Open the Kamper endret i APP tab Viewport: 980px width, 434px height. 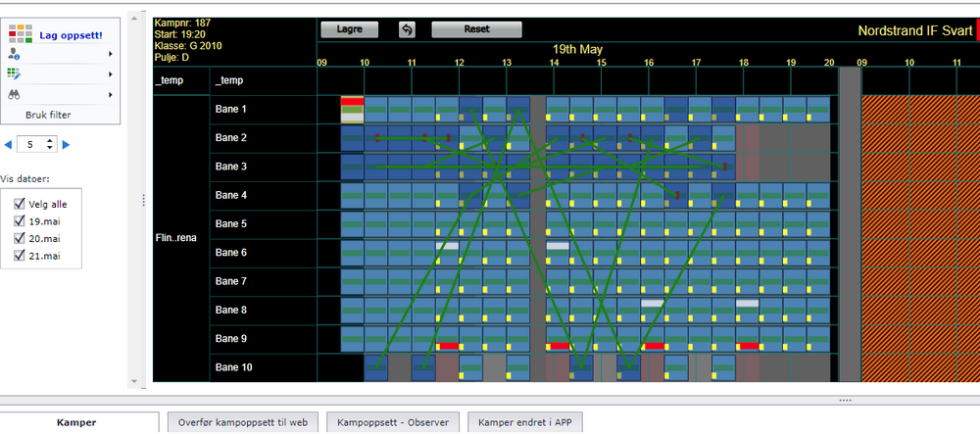(525, 423)
